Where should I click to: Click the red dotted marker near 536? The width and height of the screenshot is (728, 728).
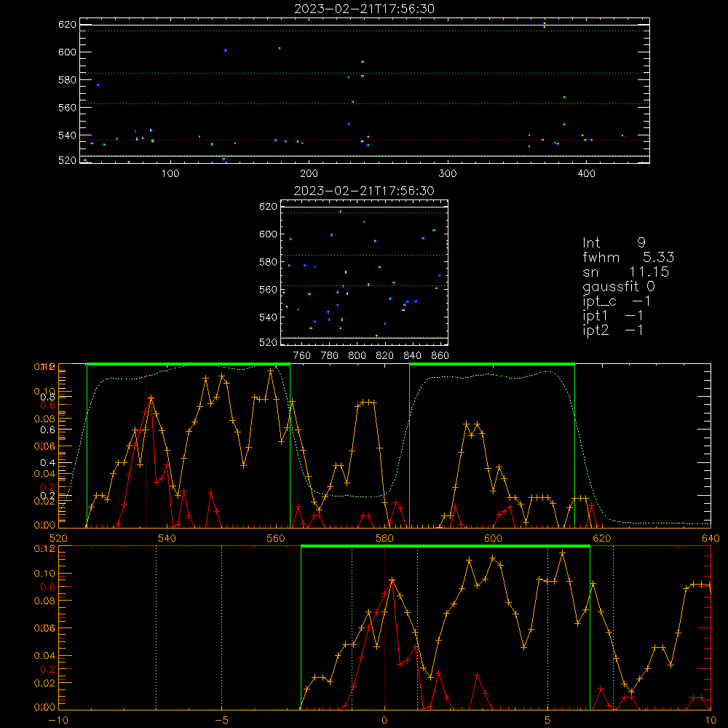(x=146, y=446)
